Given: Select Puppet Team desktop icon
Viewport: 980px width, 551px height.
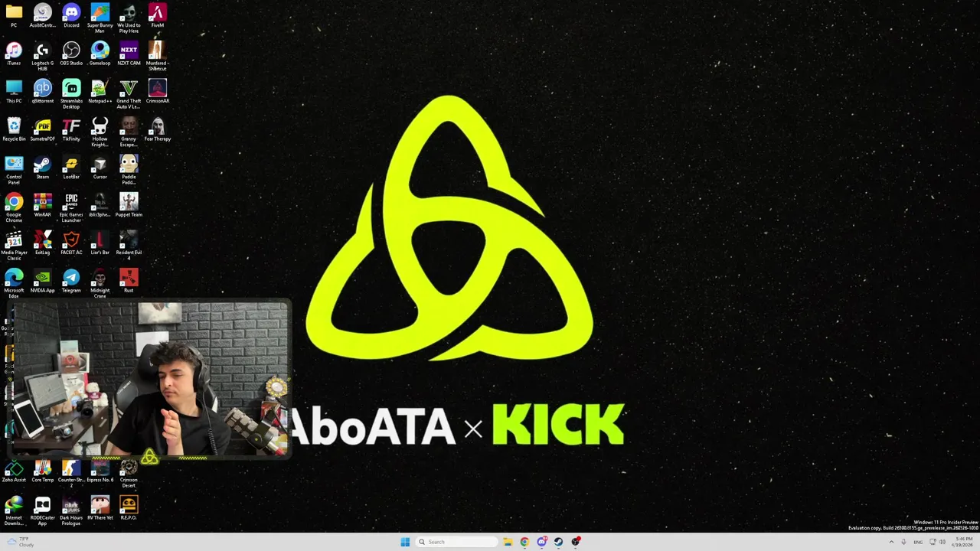Looking at the screenshot, I should coord(129,205).
